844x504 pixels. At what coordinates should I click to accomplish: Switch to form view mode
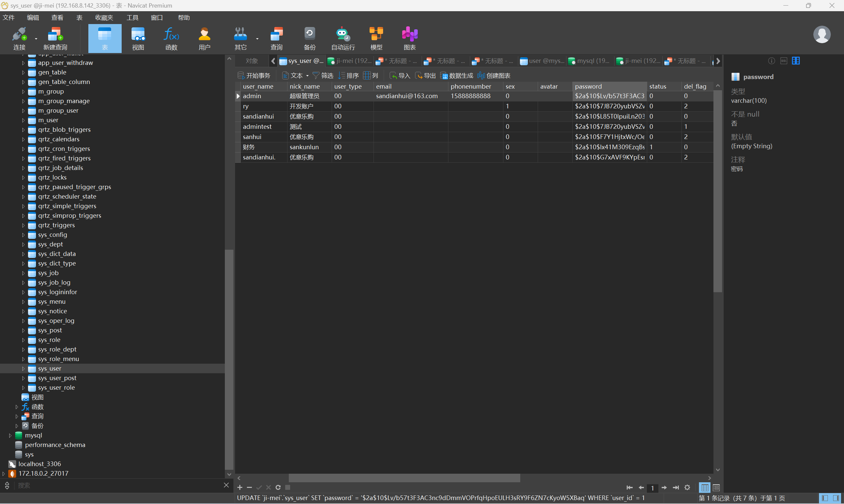tap(716, 488)
